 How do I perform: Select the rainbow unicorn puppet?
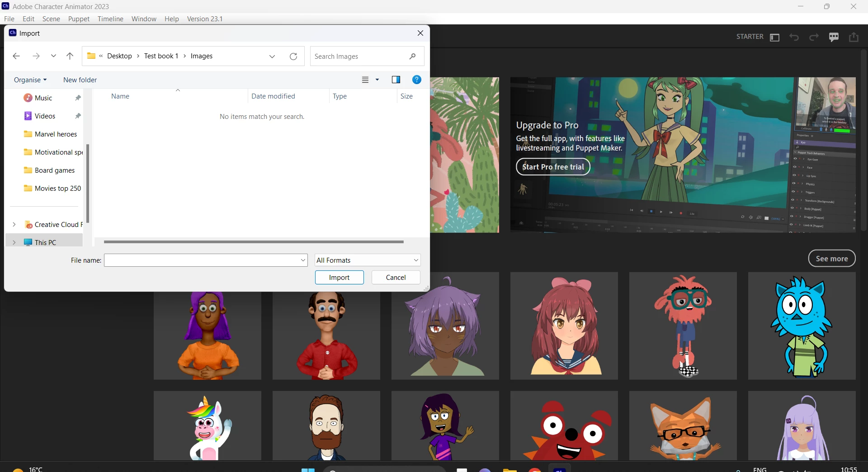tap(207, 426)
